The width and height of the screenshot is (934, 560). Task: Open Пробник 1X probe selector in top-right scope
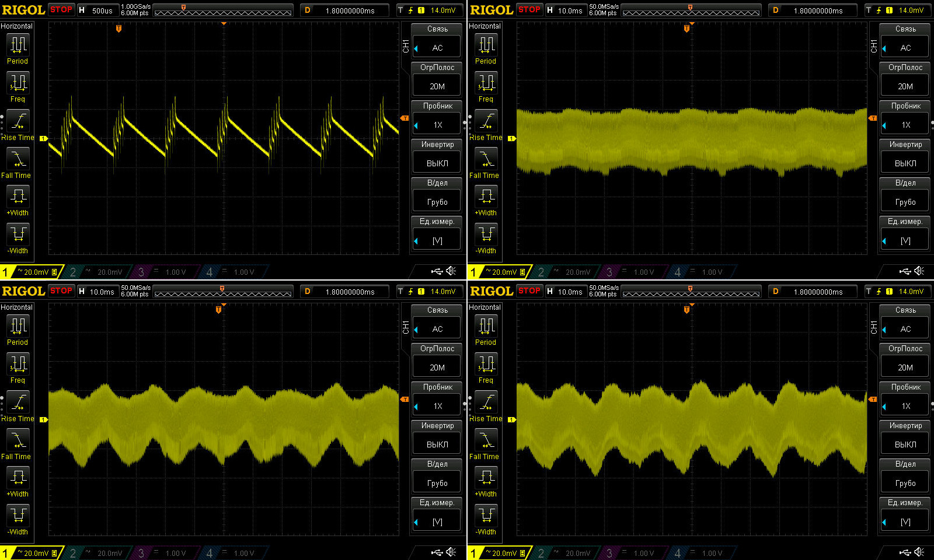[905, 125]
